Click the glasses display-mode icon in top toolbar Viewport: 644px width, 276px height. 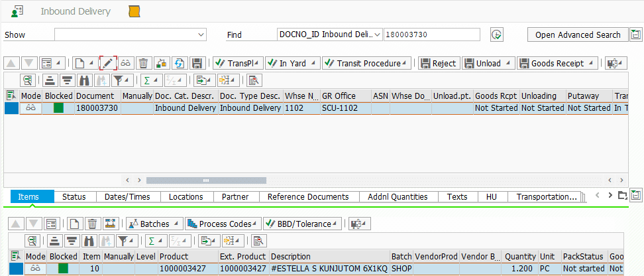(x=125, y=64)
